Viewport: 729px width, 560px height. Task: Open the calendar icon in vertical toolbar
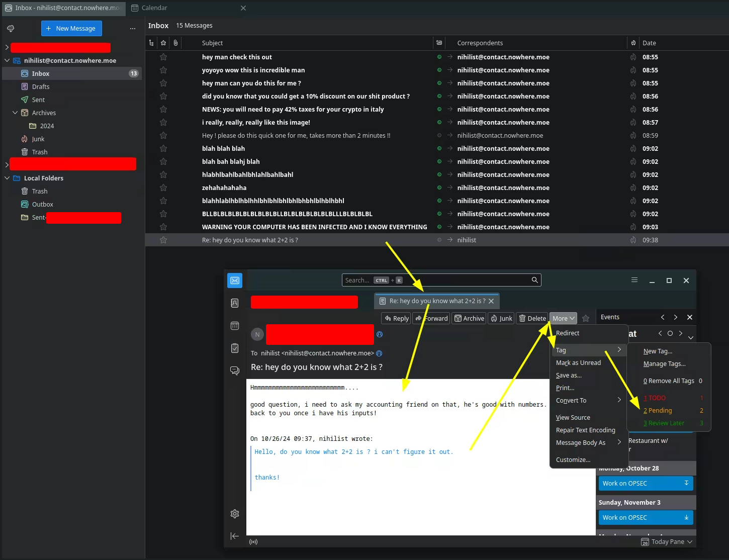tap(235, 326)
